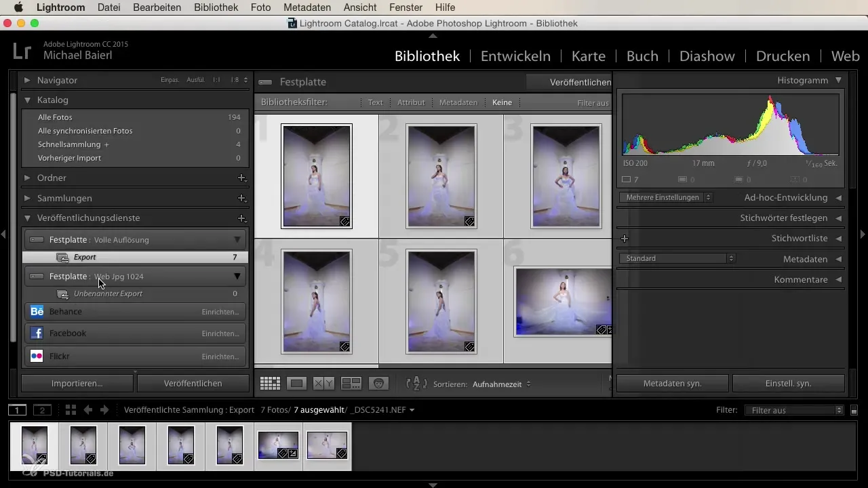Go back with left arrow in filmstrip
This screenshot has width=868, height=488.
point(87,410)
